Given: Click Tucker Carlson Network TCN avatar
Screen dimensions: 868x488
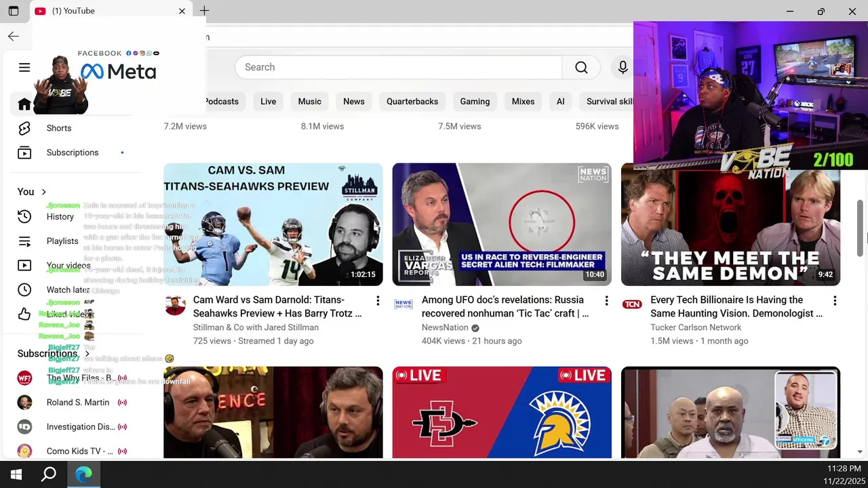Looking at the screenshot, I should [x=632, y=304].
